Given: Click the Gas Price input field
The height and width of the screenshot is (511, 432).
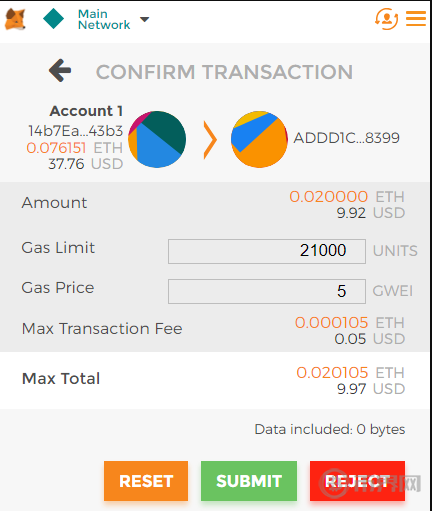Looking at the screenshot, I should point(267,291).
